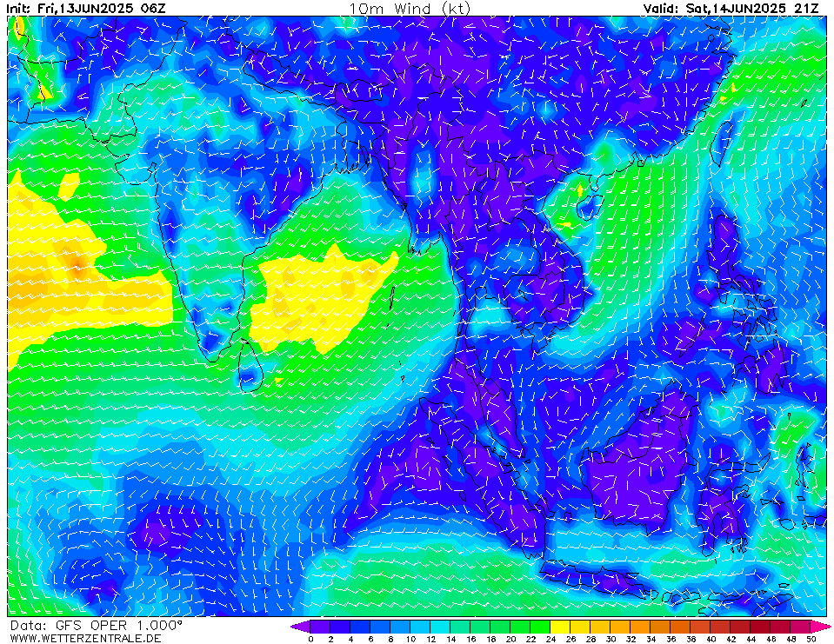
Task: Choose the dark red 44–46 kt legend swatch
Action: pos(761,627)
